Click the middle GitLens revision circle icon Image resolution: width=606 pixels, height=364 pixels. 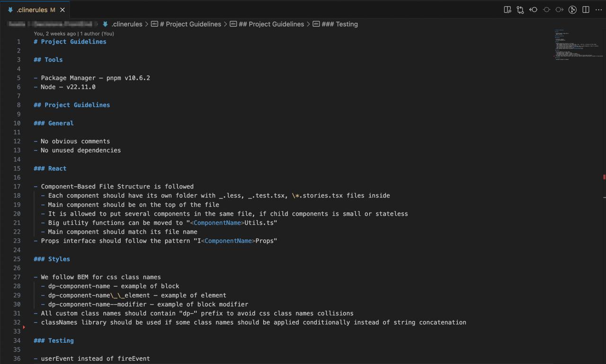[x=546, y=9]
